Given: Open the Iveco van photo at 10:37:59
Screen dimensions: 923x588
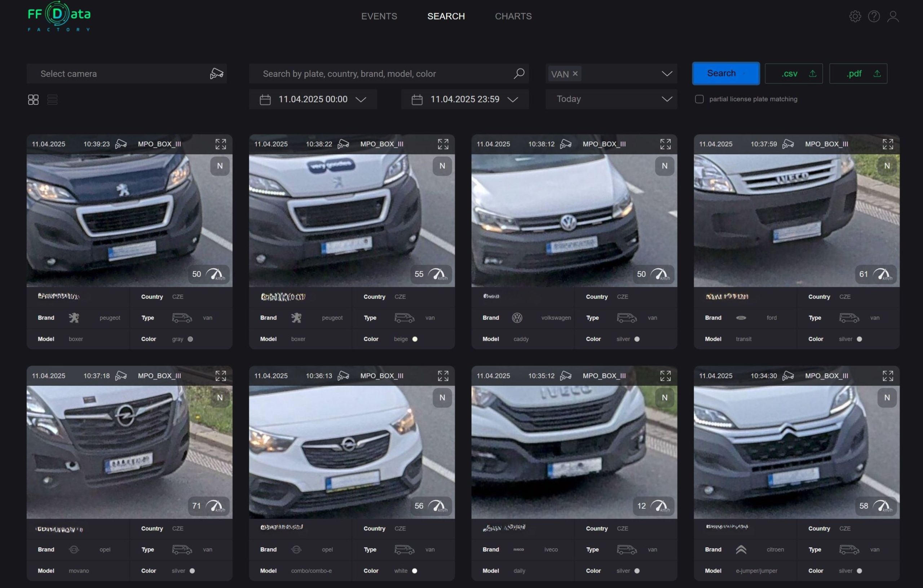Looking at the screenshot, I should pos(796,220).
